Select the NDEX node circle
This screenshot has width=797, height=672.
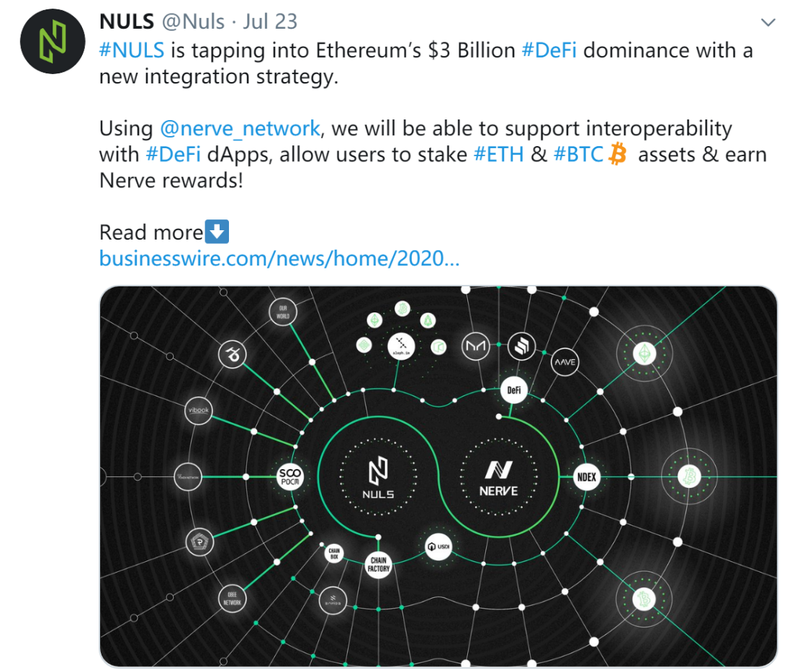[x=587, y=477]
